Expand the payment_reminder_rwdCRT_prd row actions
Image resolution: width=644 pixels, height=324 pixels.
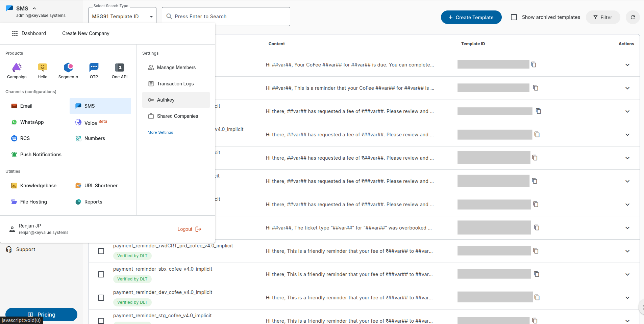tap(627, 251)
